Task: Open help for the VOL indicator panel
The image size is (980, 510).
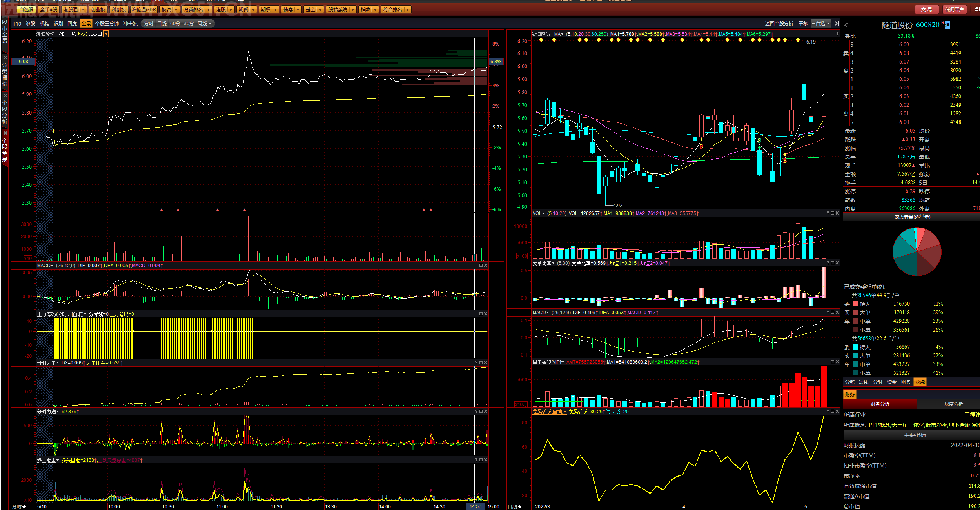Action: click(828, 213)
